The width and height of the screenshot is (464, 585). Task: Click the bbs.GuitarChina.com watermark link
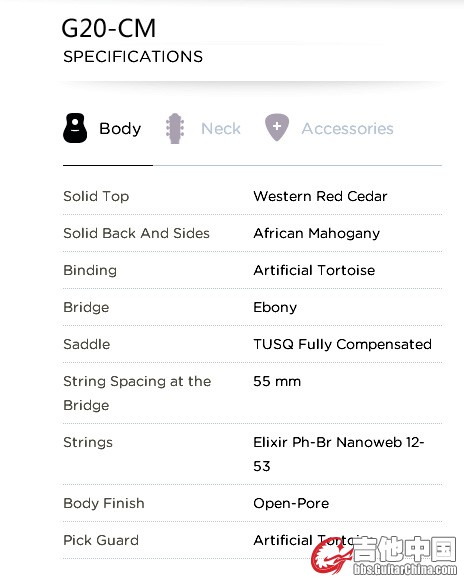pos(405,569)
